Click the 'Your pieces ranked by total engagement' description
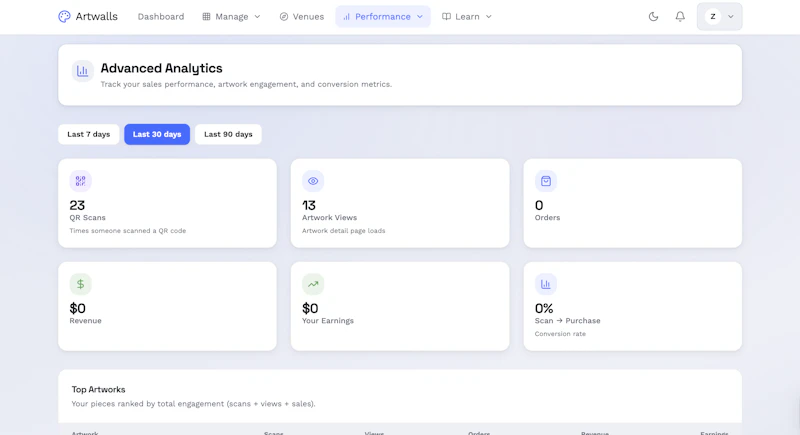Screen dimensions: 800x435 pos(193,403)
